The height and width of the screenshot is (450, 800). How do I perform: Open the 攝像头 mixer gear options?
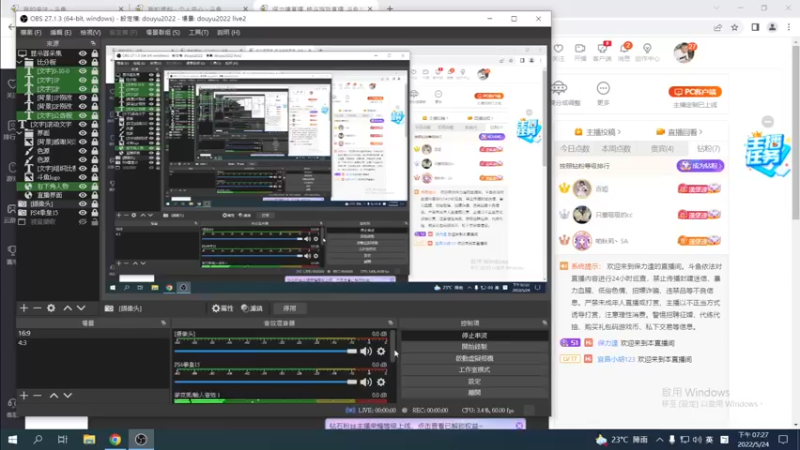(x=381, y=351)
